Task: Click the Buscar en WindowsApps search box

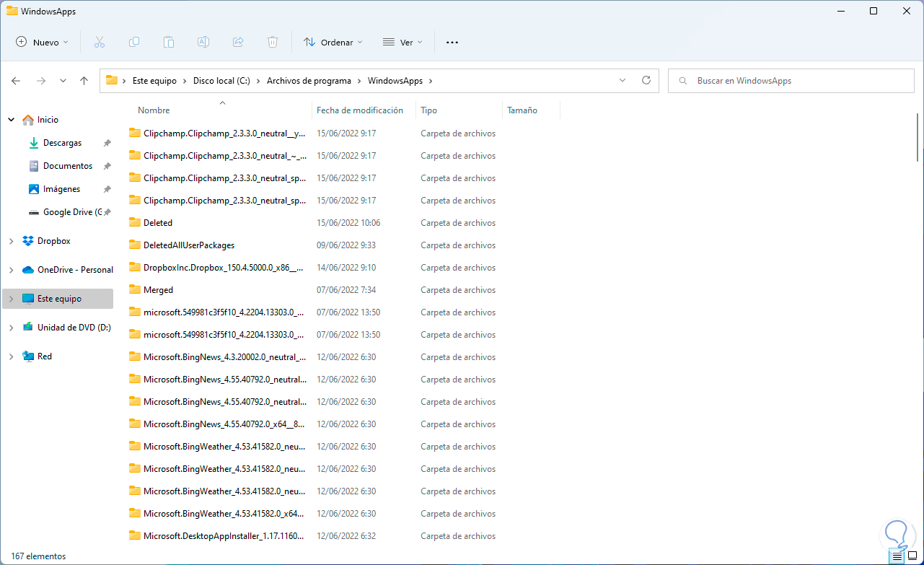Action: 791,81
